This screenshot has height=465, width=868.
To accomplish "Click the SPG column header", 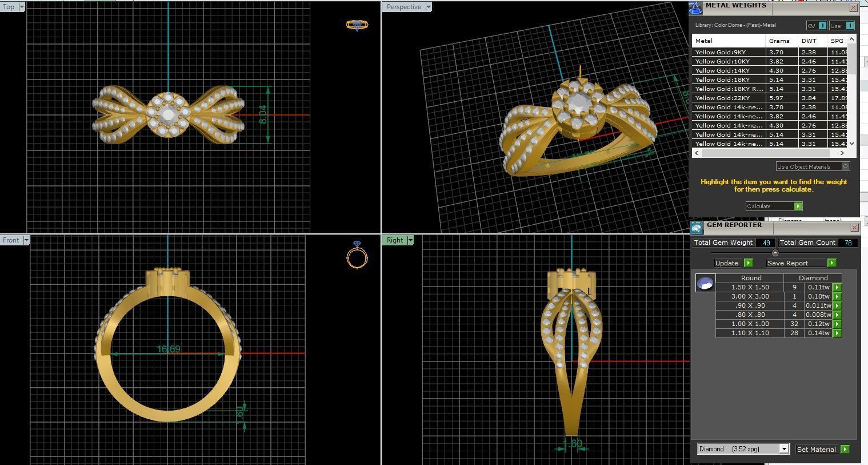I will 837,41.
